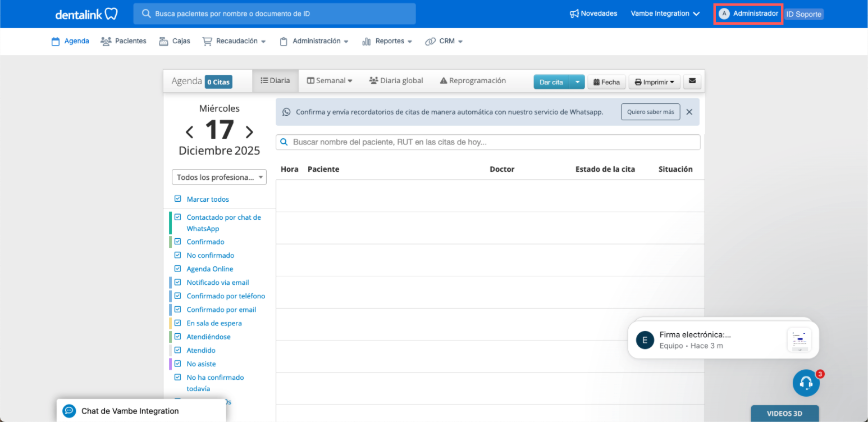Click the Quiero saber más button
This screenshot has height=422, width=868.
(650, 112)
